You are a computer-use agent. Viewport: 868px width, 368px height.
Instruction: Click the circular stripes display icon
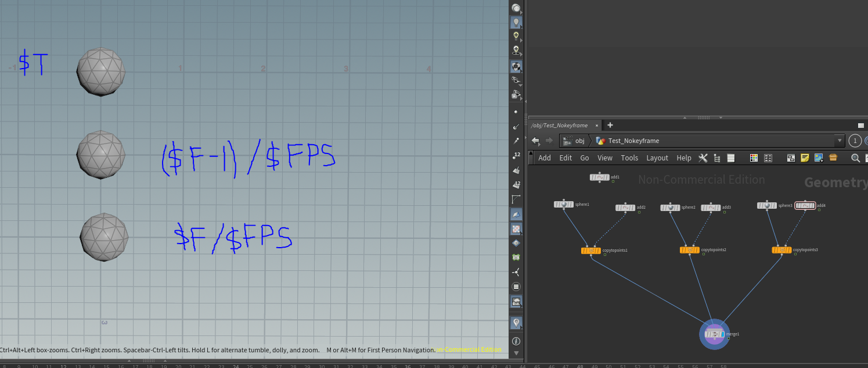click(x=516, y=287)
